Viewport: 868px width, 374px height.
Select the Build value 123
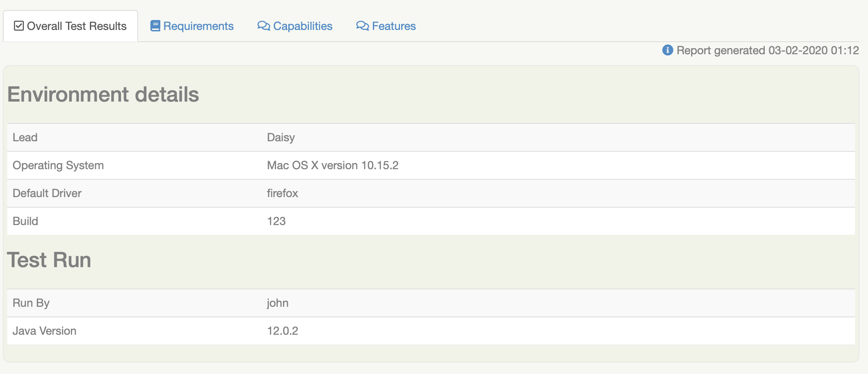click(x=276, y=221)
